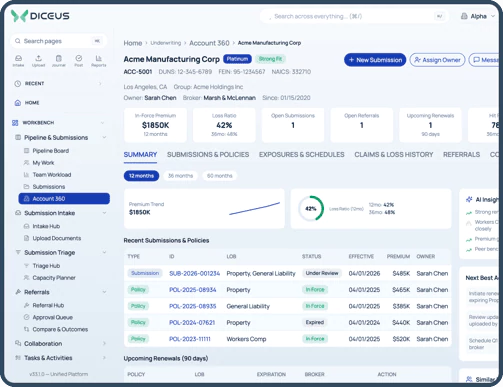Click the Upcoming Renewals card
Image resolution: width=503 pixels, height=387 pixels.
pyautogui.click(x=430, y=125)
